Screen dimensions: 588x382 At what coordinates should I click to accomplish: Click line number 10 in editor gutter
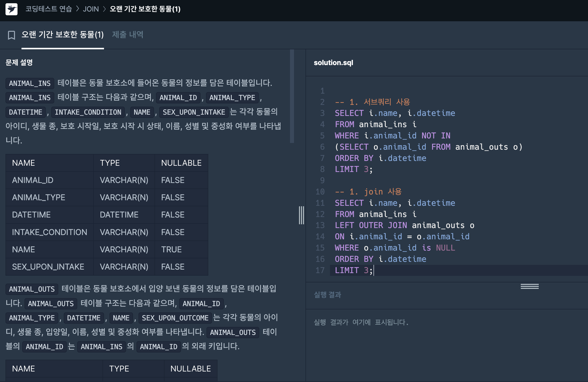pyautogui.click(x=320, y=192)
